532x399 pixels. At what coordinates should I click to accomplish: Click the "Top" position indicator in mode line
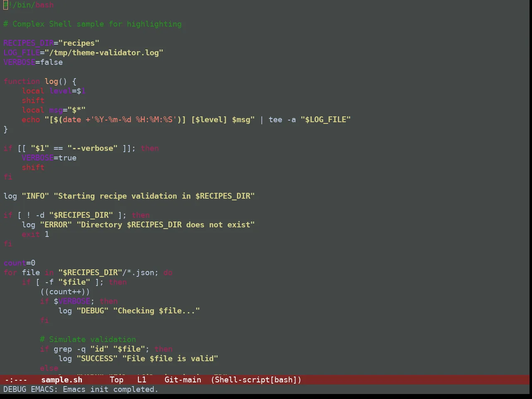[117, 380]
